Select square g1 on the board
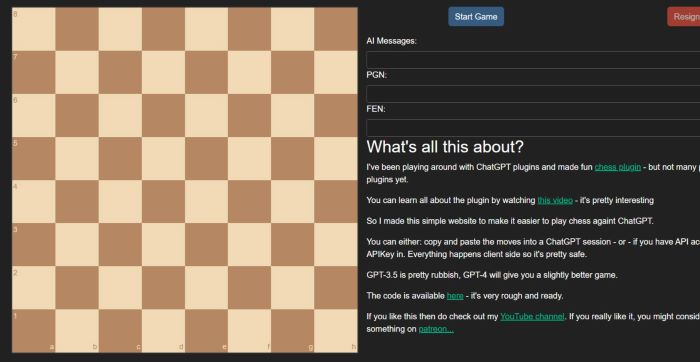 pos(292,331)
